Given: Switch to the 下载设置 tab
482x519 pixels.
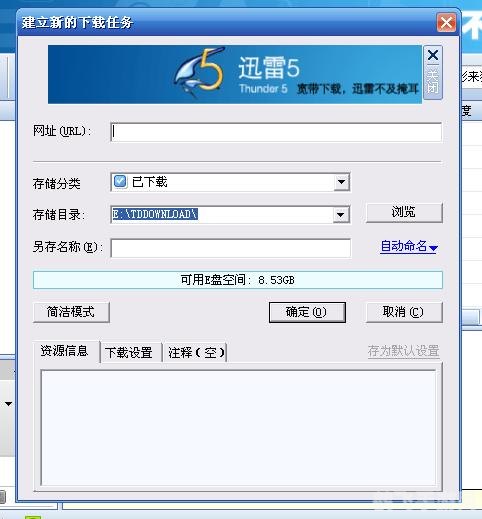Looking at the screenshot, I should [x=129, y=353].
